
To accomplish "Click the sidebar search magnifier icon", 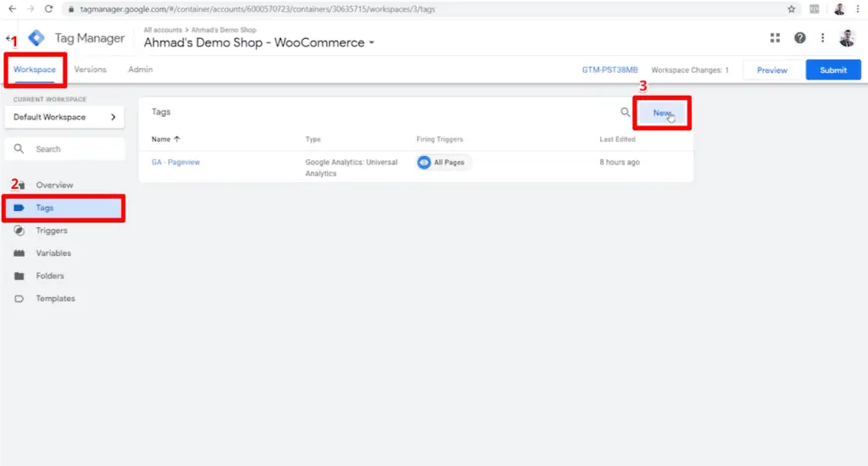I will [x=19, y=149].
